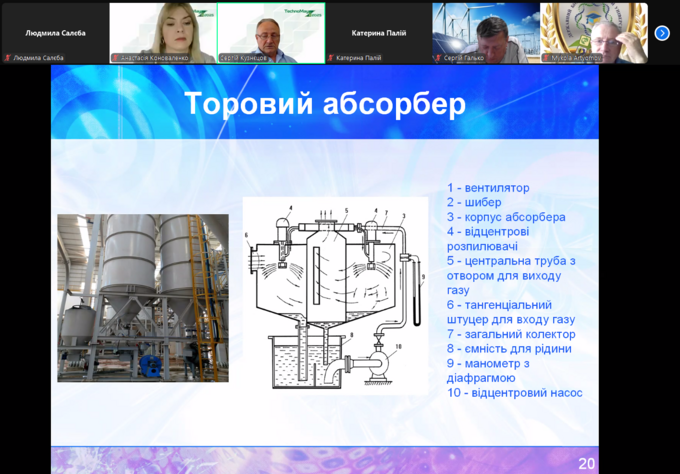Click muted mic icon for Сергій Галько

438,58
